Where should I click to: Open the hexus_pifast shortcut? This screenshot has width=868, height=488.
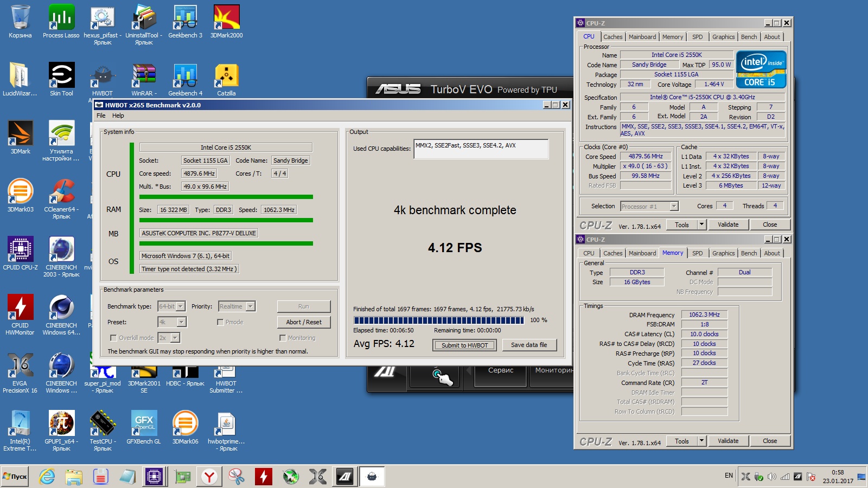[x=103, y=24]
